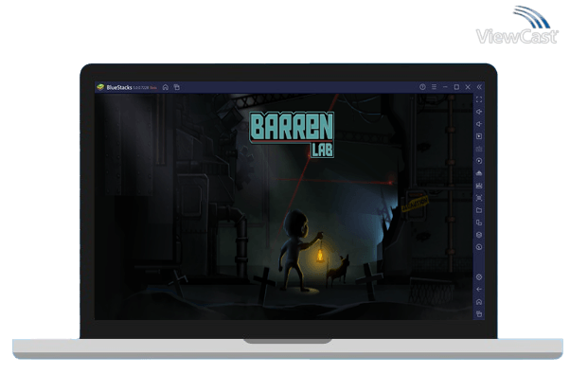
Task: Click the volume down icon
Action: click(479, 124)
